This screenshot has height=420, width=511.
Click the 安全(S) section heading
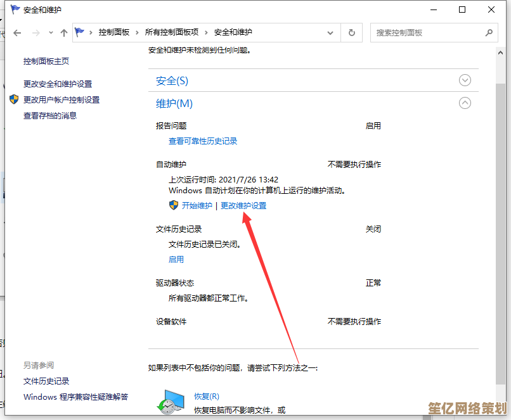pyautogui.click(x=172, y=80)
